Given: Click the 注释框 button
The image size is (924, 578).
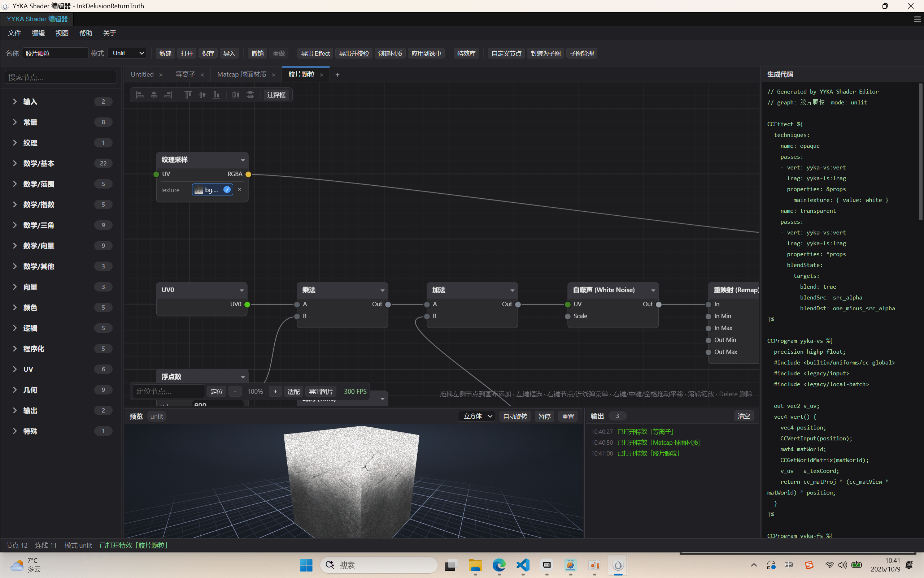Looking at the screenshot, I should click(x=276, y=95).
